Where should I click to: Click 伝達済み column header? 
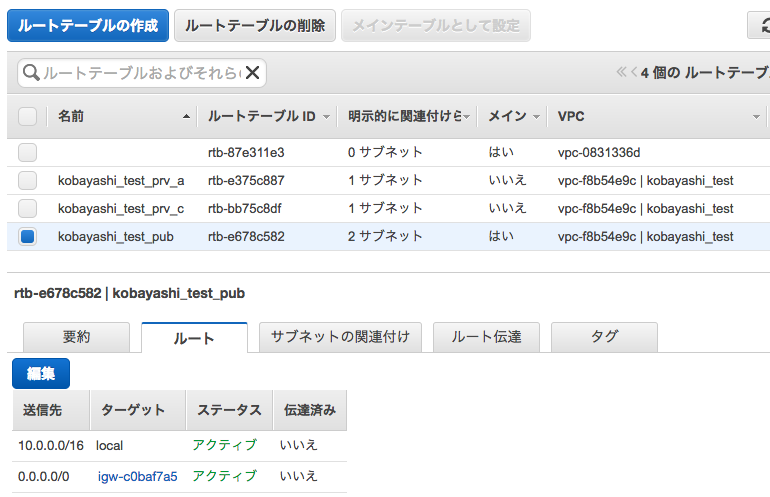coord(310,410)
